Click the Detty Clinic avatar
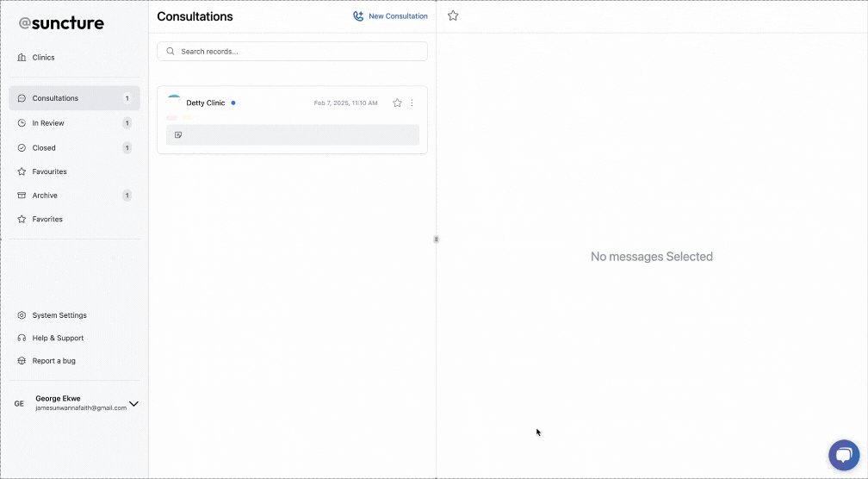Viewport: 868px width, 479px height. pos(174,103)
